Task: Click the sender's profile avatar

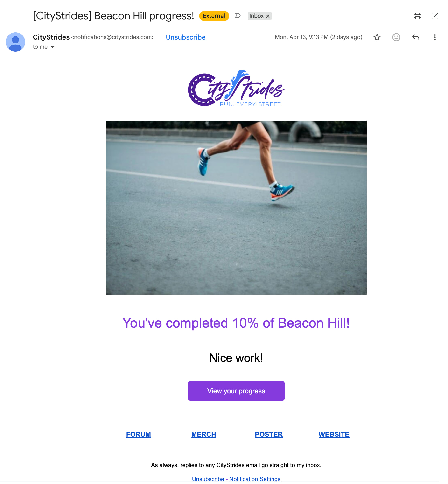Action: 15,42
